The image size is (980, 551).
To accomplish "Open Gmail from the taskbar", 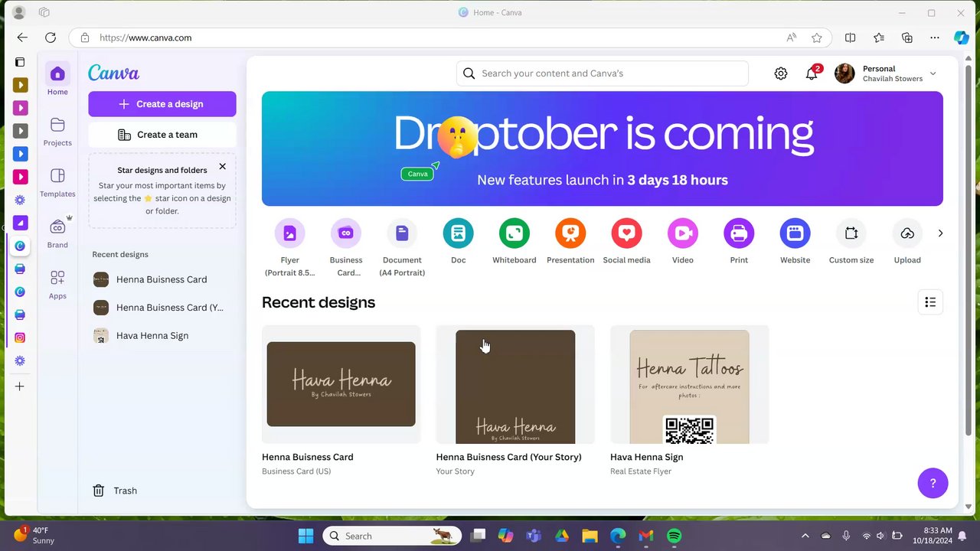I will (646, 536).
